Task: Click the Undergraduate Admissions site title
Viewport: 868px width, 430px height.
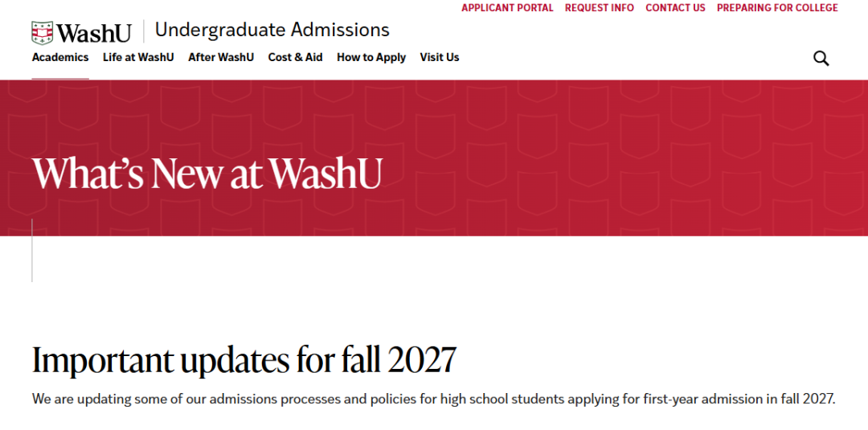Action: click(272, 31)
